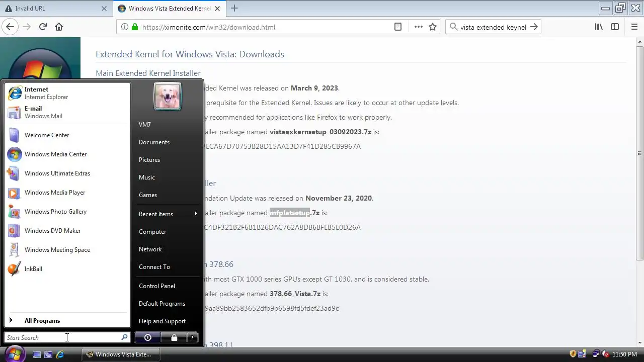This screenshot has width=644, height=362.
Task: Click user account dog picture
Action: point(168,96)
